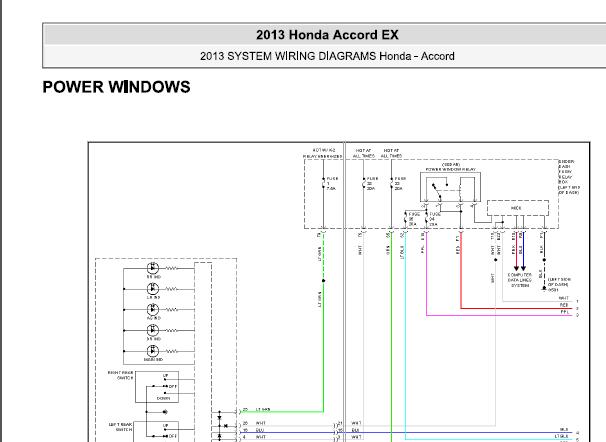This screenshot has width=606, height=442.
Task: Click the black wire splice dot below "BLK"
Action: click(x=544, y=260)
